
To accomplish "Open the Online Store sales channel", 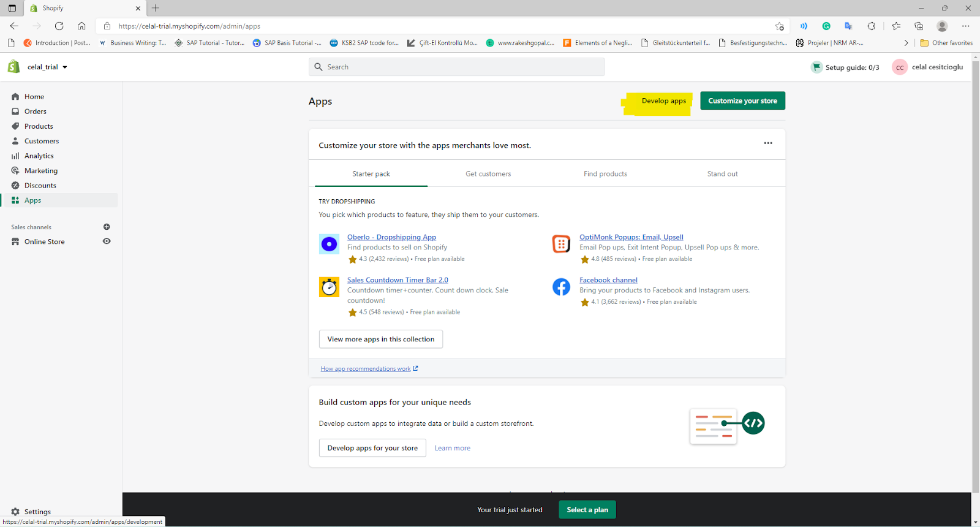I will coord(44,242).
